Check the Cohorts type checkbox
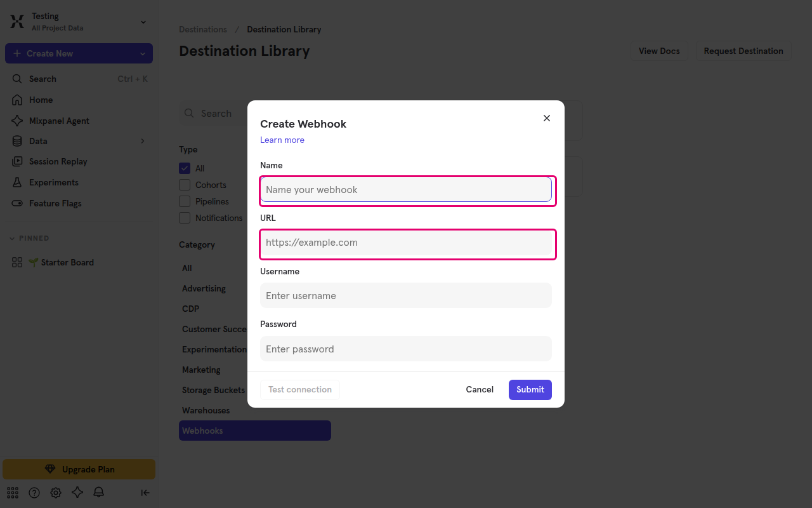 tap(185, 185)
